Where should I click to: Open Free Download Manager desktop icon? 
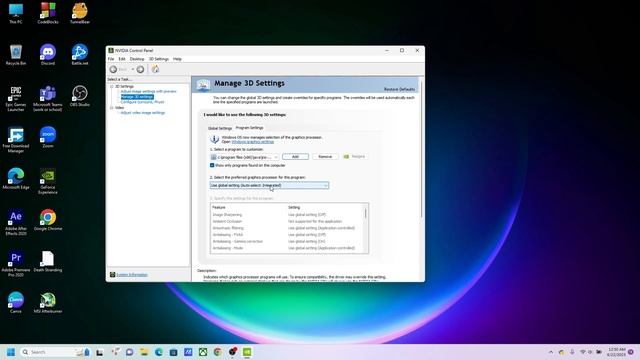pos(16,140)
